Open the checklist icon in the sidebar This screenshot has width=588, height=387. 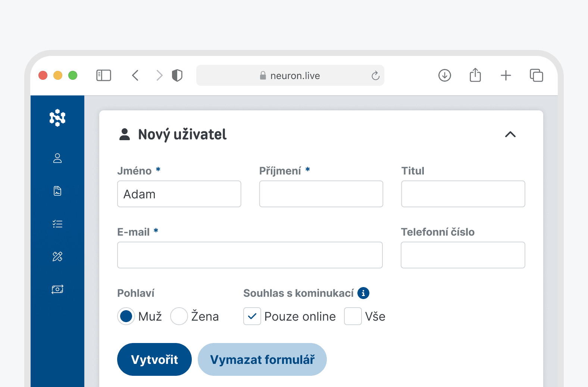[57, 224]
